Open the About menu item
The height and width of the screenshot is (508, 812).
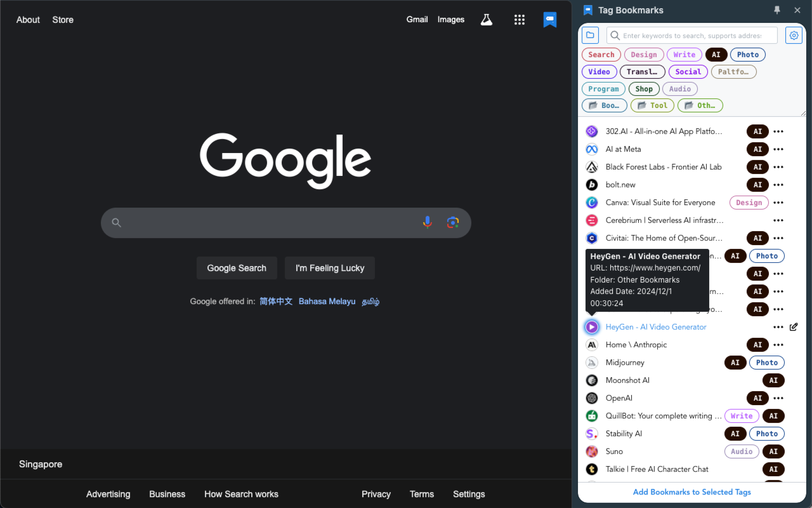28,20
